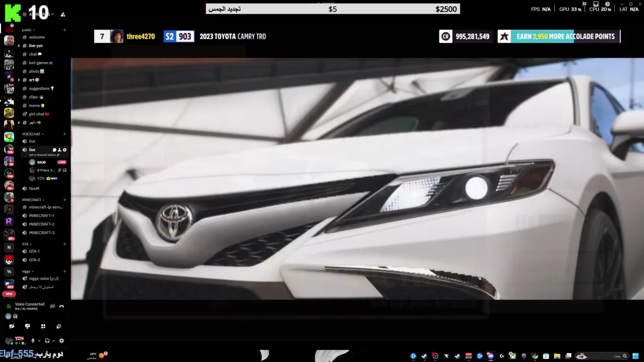Collapse the MINECRAFT category
The height and width of the screenshot is (362, 644).
pos(33,200)
